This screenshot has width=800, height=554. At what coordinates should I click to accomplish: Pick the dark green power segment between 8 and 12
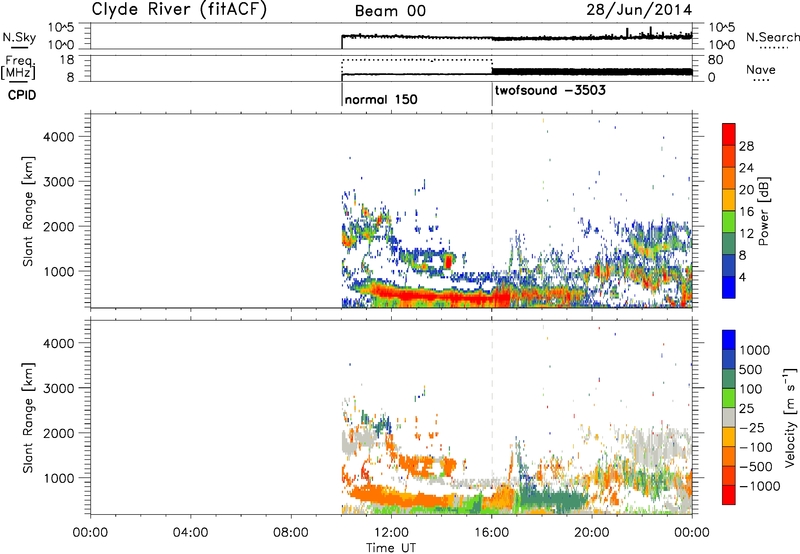coord(729,244)
